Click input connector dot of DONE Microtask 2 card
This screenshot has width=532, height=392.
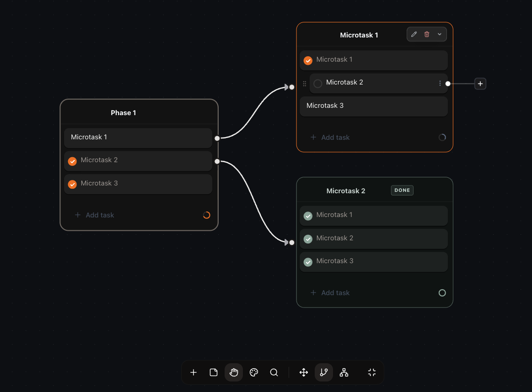tap(292, 243)
